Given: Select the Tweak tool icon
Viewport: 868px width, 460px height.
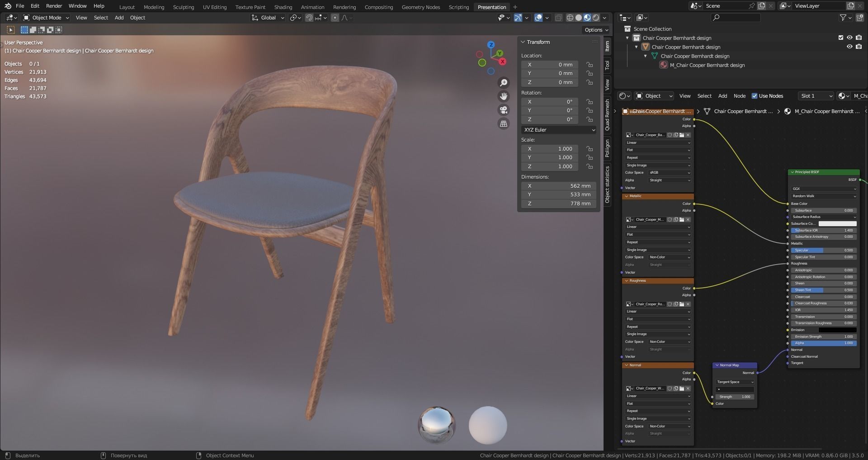Looking at the screenshot, I should 11,30.
